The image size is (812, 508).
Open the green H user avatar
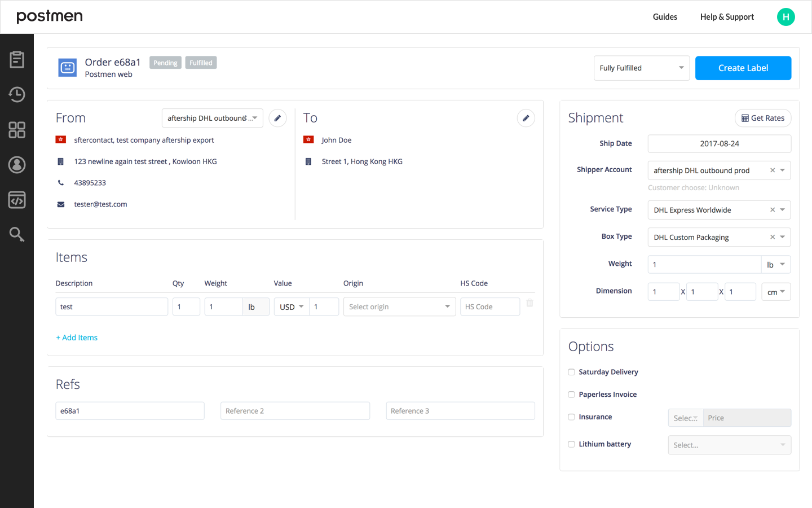pos(785,17)
